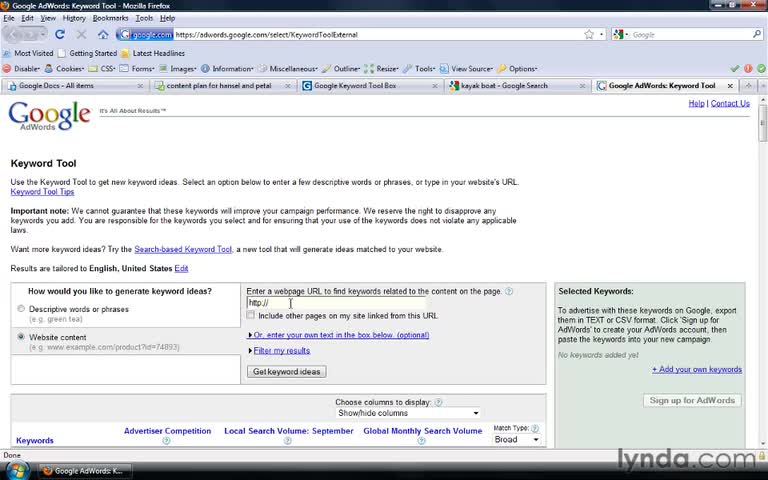This screenshot has width=768, height=480.
Task: Click the Windows Start orb
Action: 18,471
